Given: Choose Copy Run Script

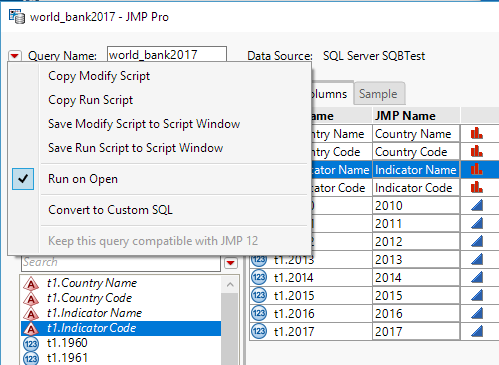Looking at the screenshot, I should (90, 100).
